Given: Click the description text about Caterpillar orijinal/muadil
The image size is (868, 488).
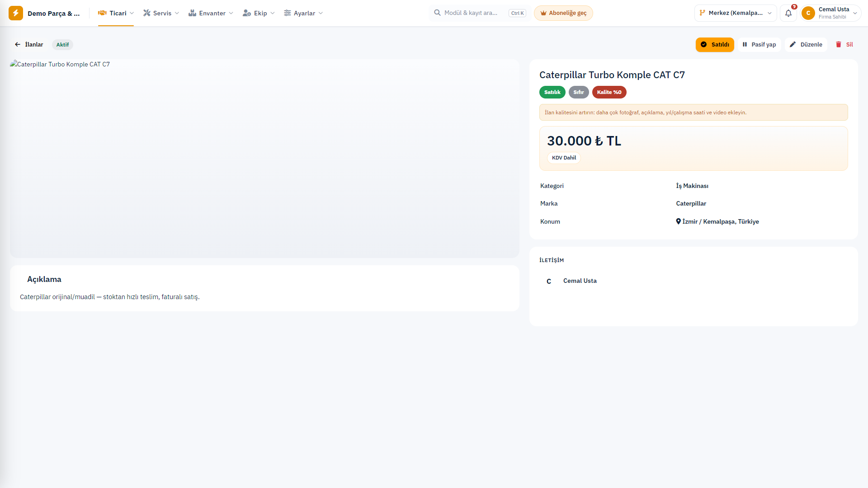Looking at the screenshot, I should pyautogui.click(x=110, y=297).
